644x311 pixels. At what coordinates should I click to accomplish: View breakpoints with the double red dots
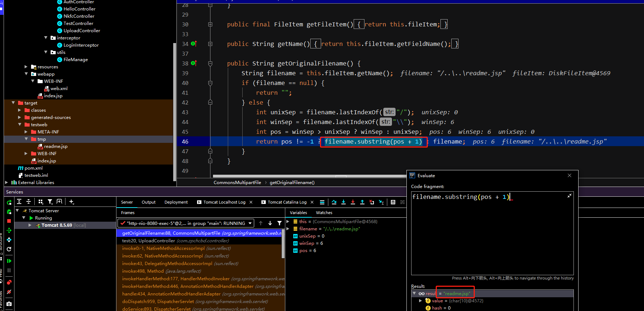pyautogui.click(x=9, y=282)
